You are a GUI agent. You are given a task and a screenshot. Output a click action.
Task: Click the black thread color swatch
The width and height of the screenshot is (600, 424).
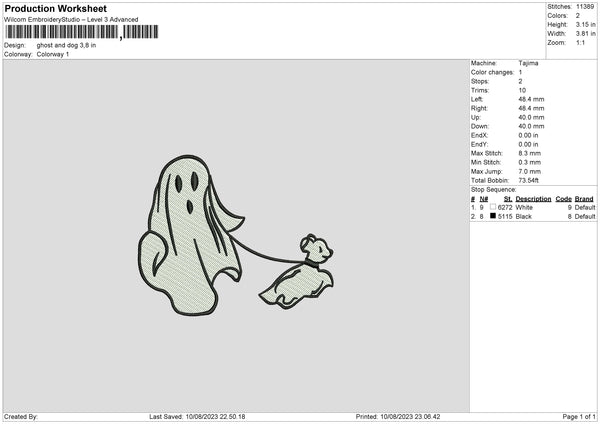(x=493, y=216)
